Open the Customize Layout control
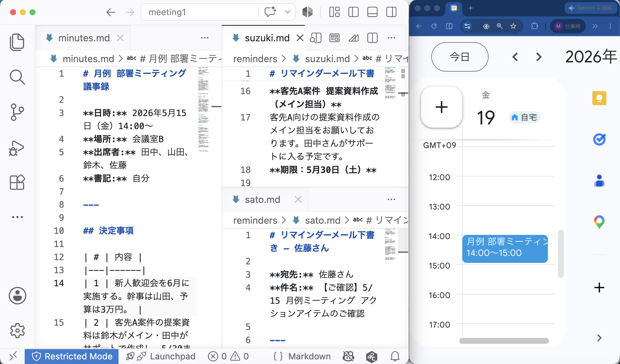 334,12
